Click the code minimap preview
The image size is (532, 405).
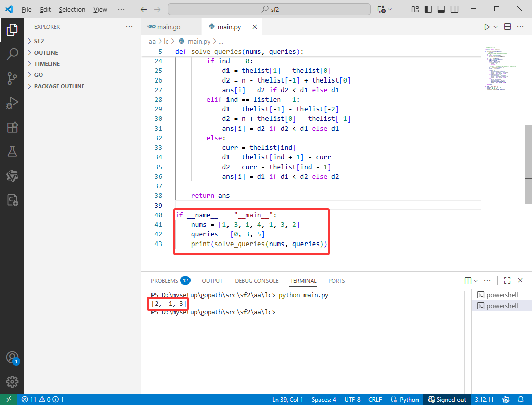coord(501,68)
